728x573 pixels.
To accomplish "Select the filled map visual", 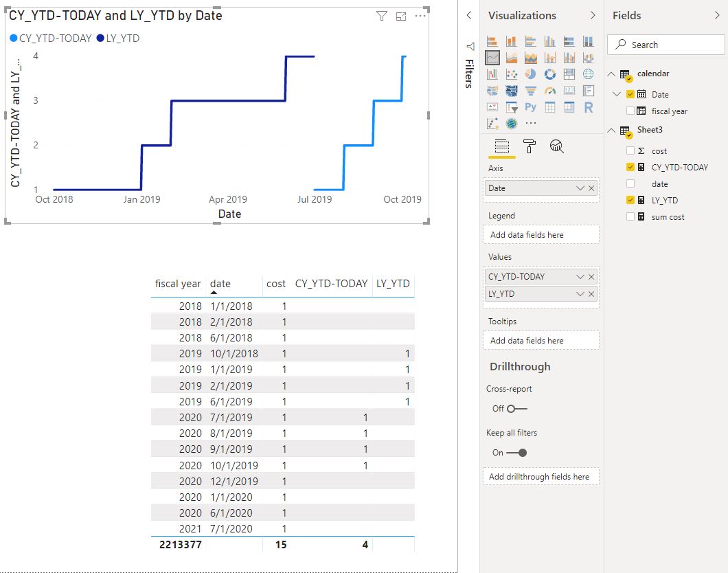I will [492, 91].
